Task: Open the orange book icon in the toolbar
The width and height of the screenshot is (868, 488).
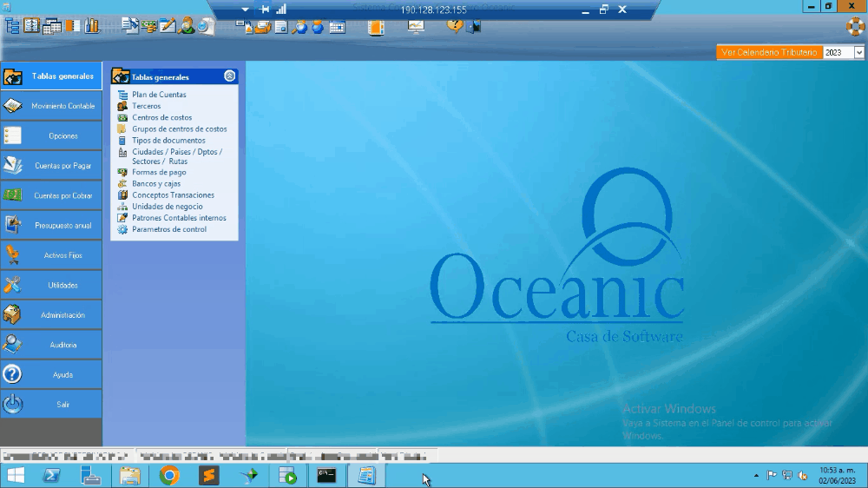Action: tap(375, 26)
